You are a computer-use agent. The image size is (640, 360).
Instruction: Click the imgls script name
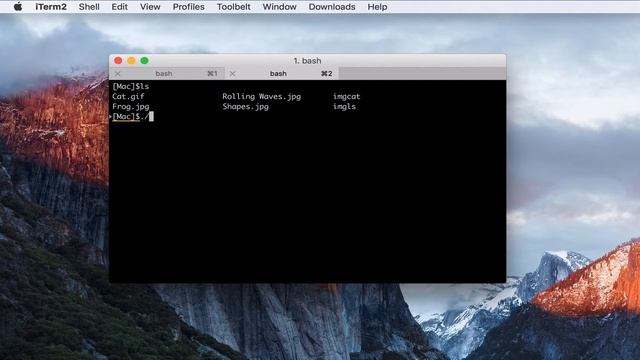coord(344,107)
